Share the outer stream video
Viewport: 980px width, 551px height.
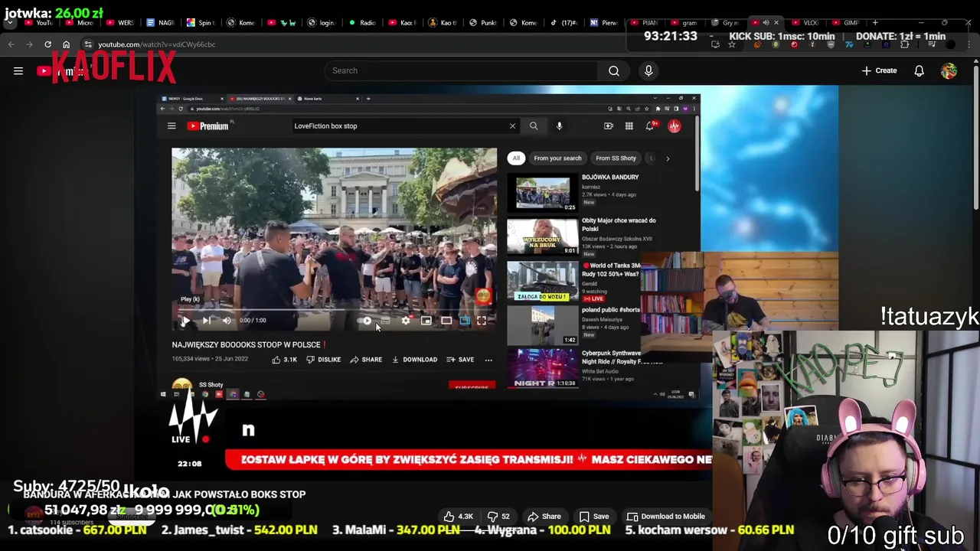[x=544, y=517]
